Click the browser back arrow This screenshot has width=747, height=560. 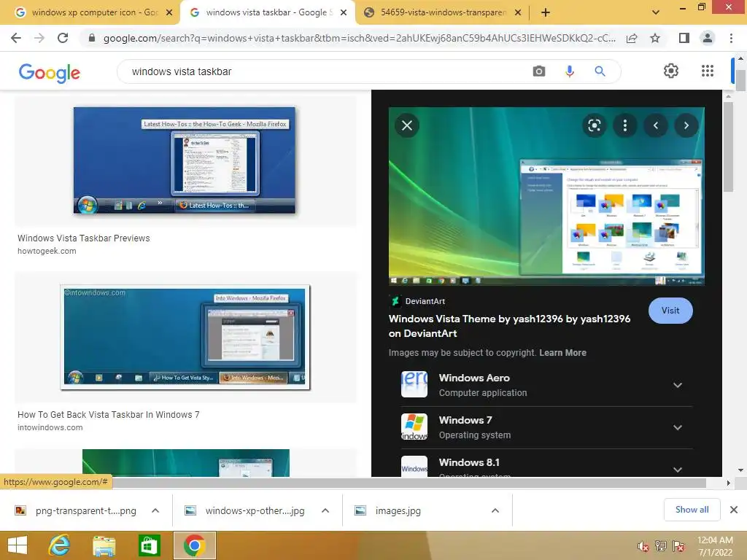tap(16, 38)
